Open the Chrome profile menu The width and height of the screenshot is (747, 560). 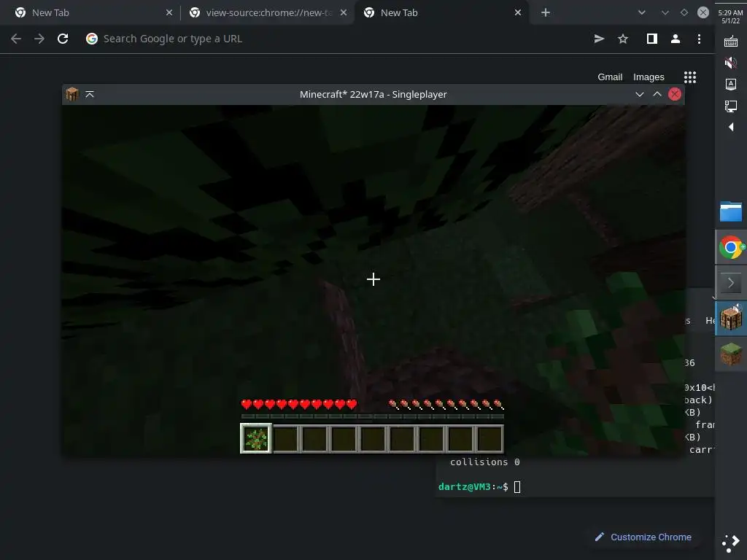pos(675,39)
